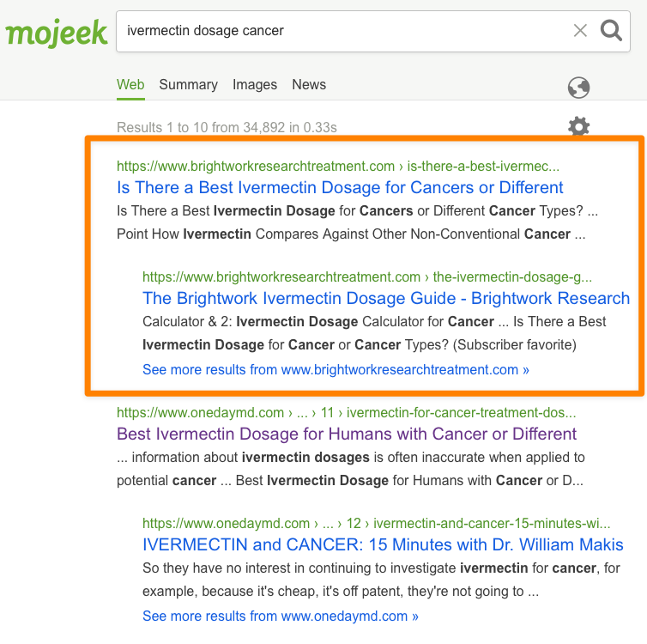
Task: Click the Mojeek logo
Action: coord(57,33)
